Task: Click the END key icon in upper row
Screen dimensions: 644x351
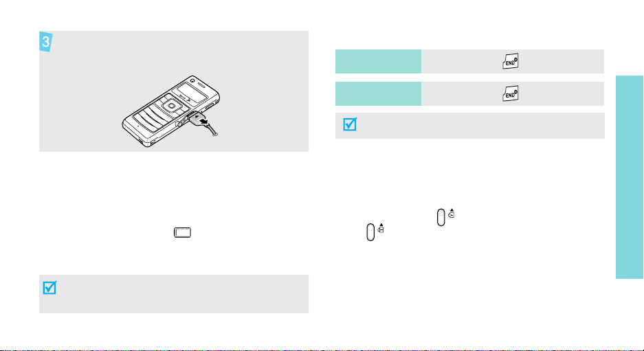Action: pyautogui.click(x=511, y=61)
